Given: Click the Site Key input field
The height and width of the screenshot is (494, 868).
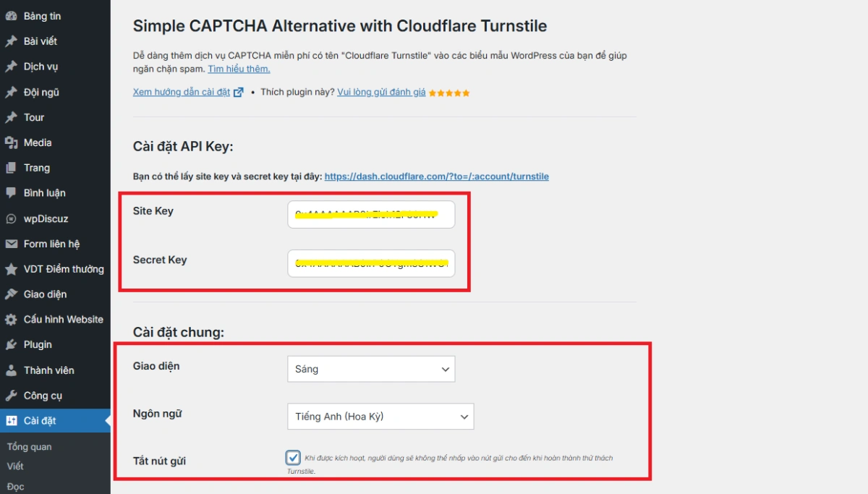Looking at the screenshot, I should tap(371, 214).
